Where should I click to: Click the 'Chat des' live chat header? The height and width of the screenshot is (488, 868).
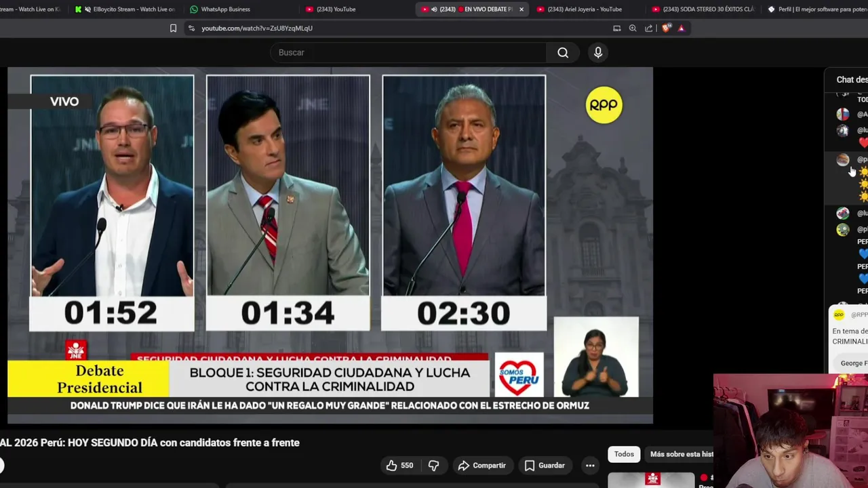click(x=852, y=80)
